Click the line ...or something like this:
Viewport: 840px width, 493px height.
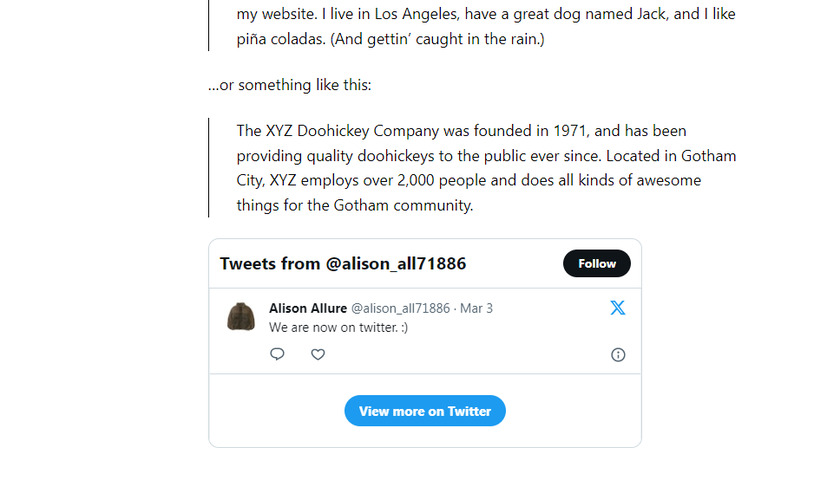click(x=289, y=85)
